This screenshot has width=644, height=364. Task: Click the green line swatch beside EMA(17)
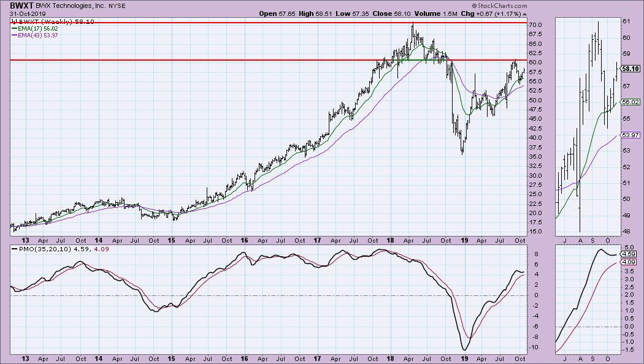click(13, 29)
